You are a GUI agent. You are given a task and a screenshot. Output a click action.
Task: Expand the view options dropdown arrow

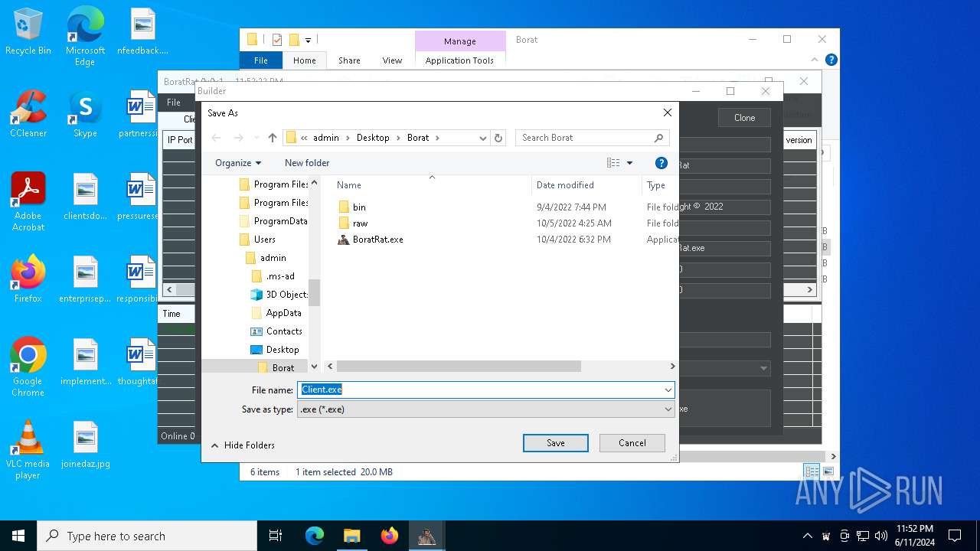[630, 163]
